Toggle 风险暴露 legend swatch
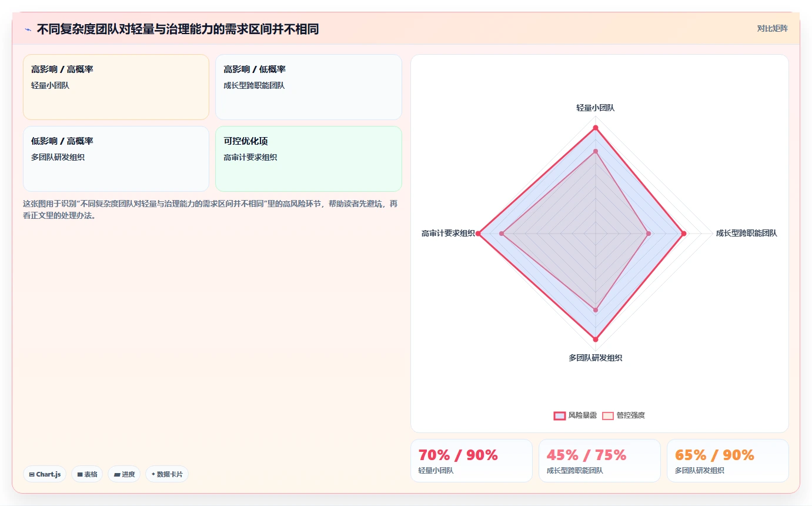 (x=560, y=415)
